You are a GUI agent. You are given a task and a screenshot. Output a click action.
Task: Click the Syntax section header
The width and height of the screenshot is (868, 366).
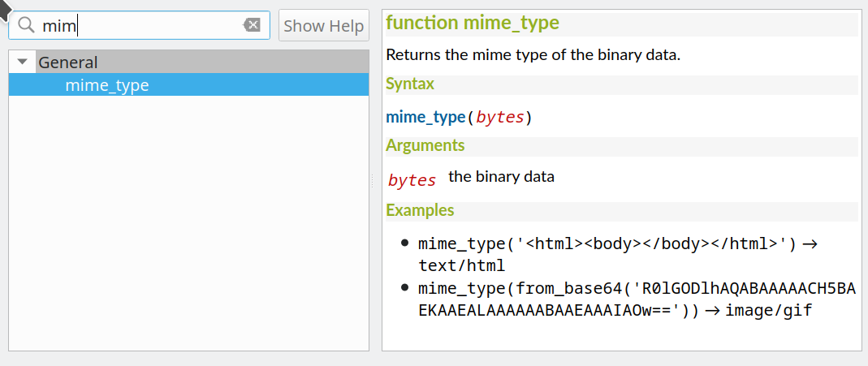(410, 84)
